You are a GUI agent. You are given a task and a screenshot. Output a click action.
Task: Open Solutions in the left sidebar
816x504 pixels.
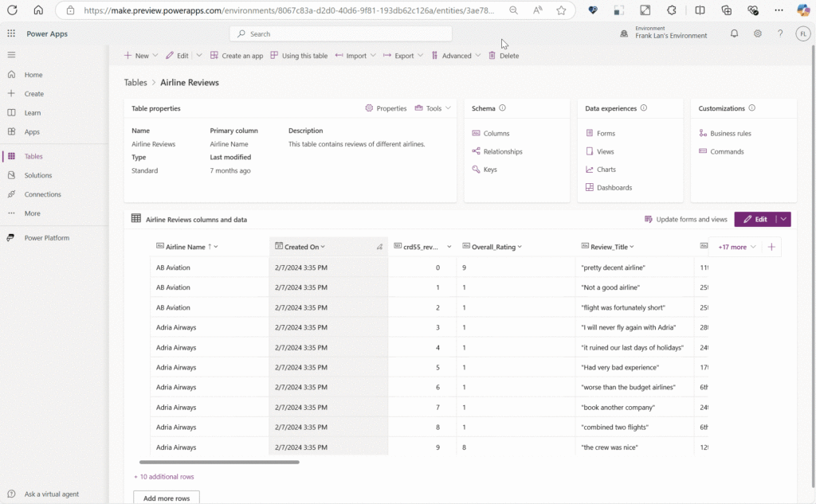(37, 175)
